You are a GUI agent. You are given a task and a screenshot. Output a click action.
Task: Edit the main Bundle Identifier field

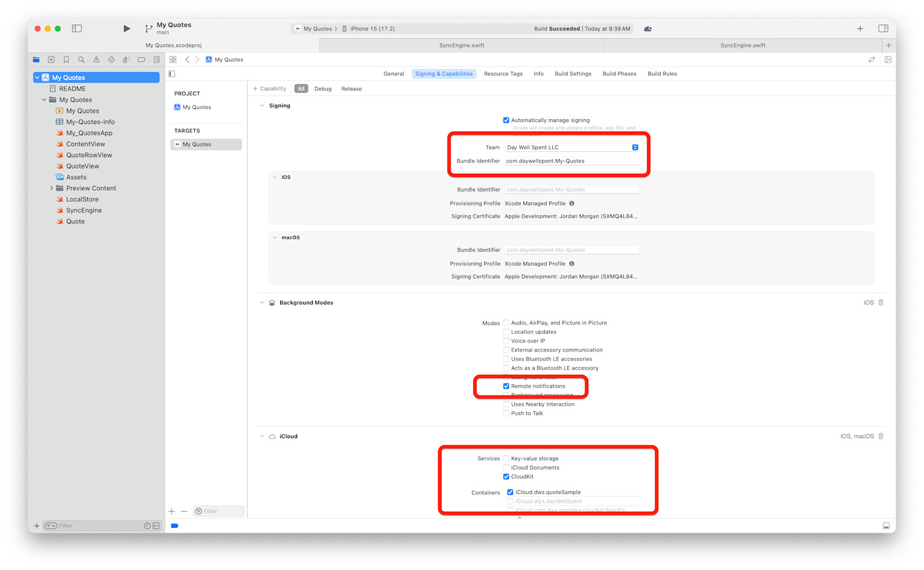[571, 161]
